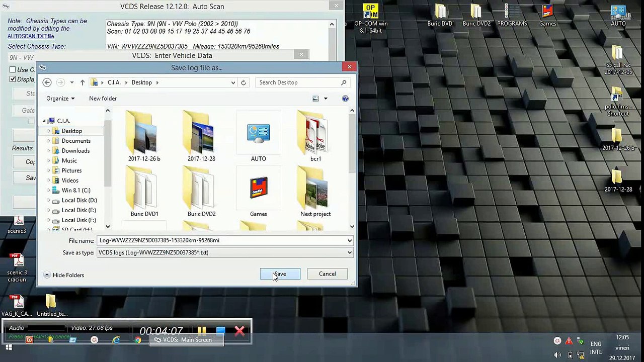Select Local Disk (D:) in the navigation tree

(x=79, y=200)
